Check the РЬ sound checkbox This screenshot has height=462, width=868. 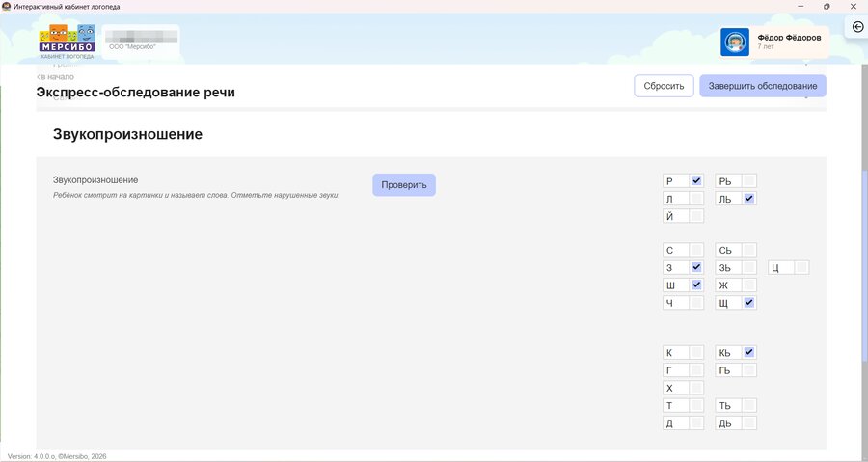(749, 180)
